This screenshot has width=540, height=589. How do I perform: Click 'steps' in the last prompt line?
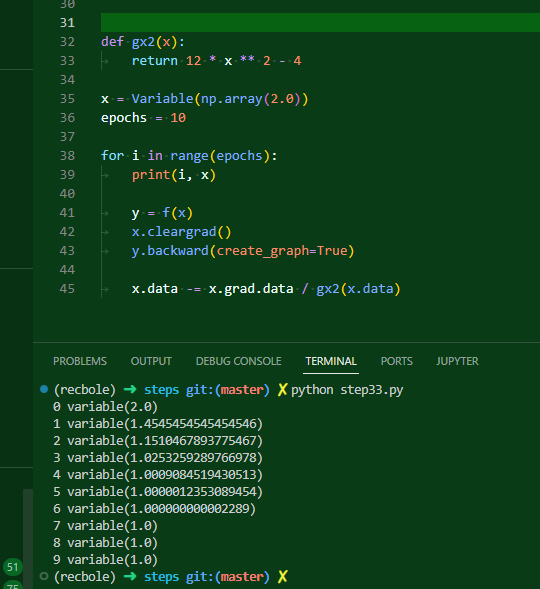[161, 577]
